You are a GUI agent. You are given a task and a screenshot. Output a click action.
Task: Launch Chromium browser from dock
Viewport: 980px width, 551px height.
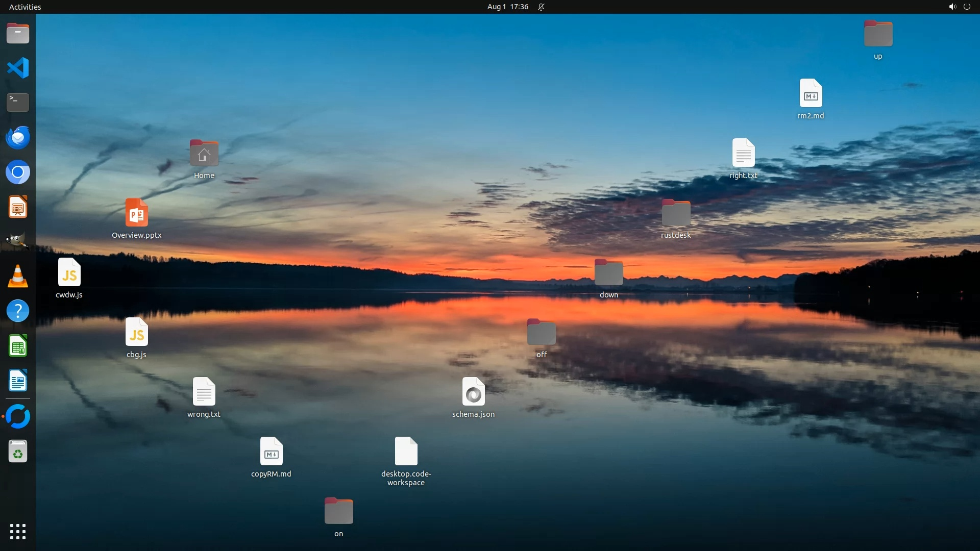(18, 172)
